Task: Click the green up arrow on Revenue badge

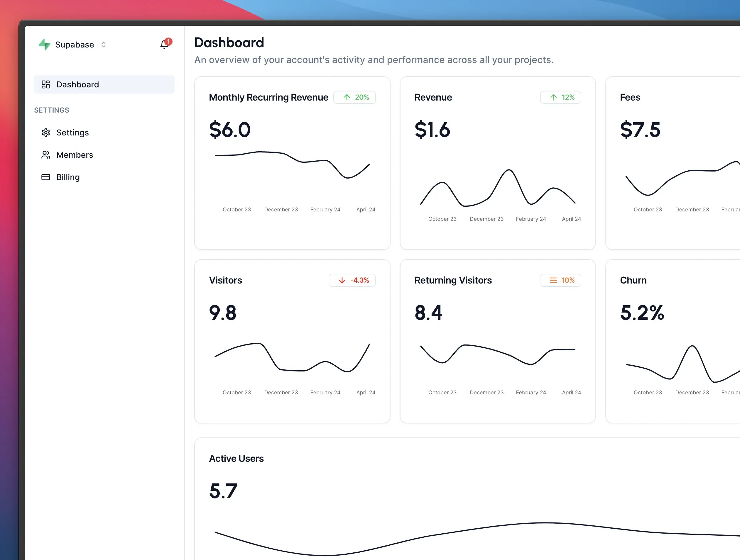Action: coord(554,97)
